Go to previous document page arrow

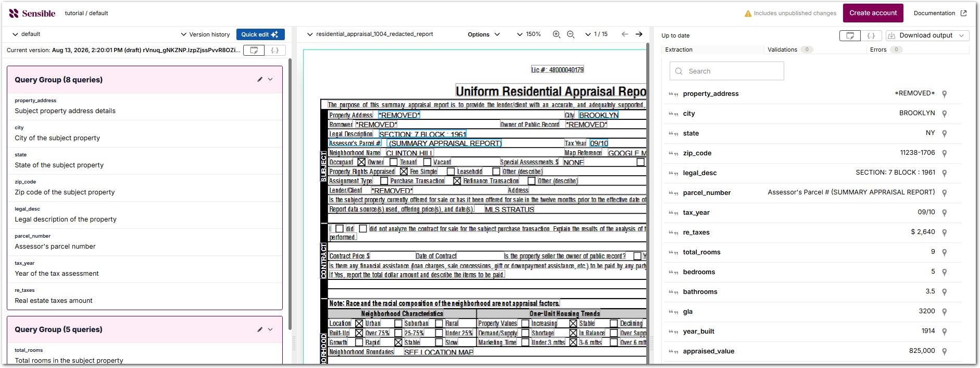point(625,34)
